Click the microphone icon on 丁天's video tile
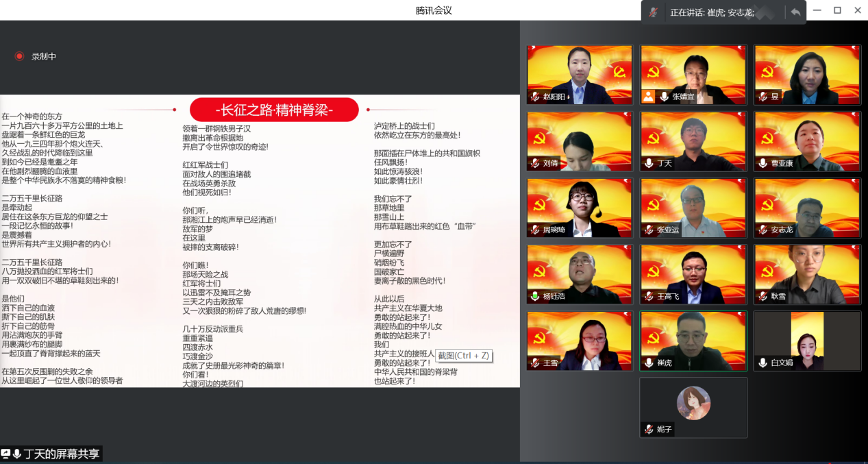Viewport: 868px width, 464px height. click(x=648, y=163)
